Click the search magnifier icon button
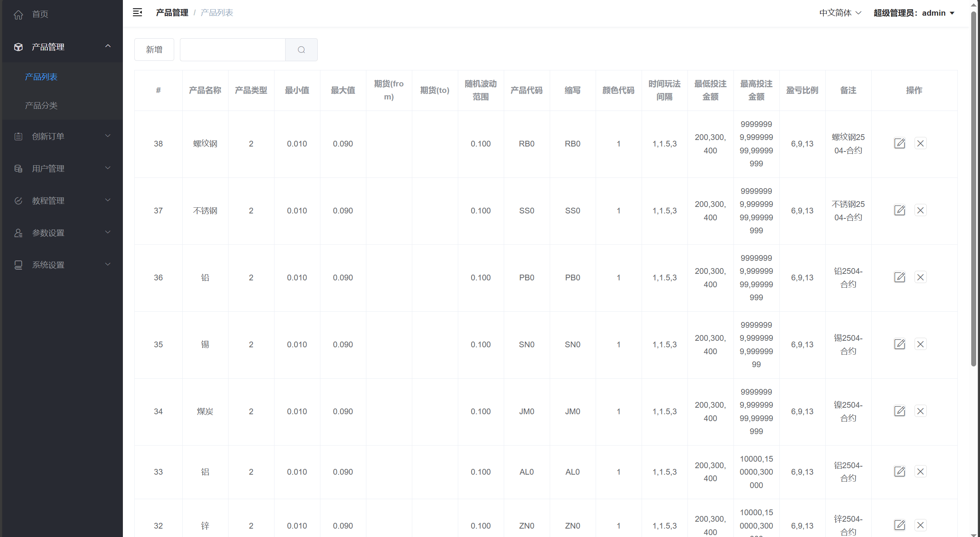This screenshot has width=980, height=537. click(x=301, y=50)
